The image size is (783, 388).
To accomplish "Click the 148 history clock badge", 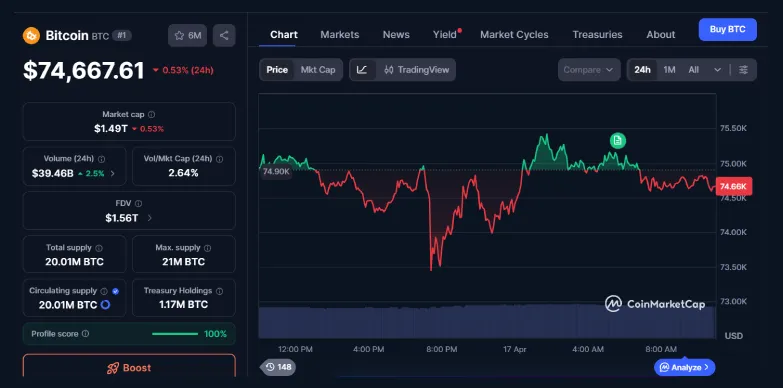I will (278, 367).
